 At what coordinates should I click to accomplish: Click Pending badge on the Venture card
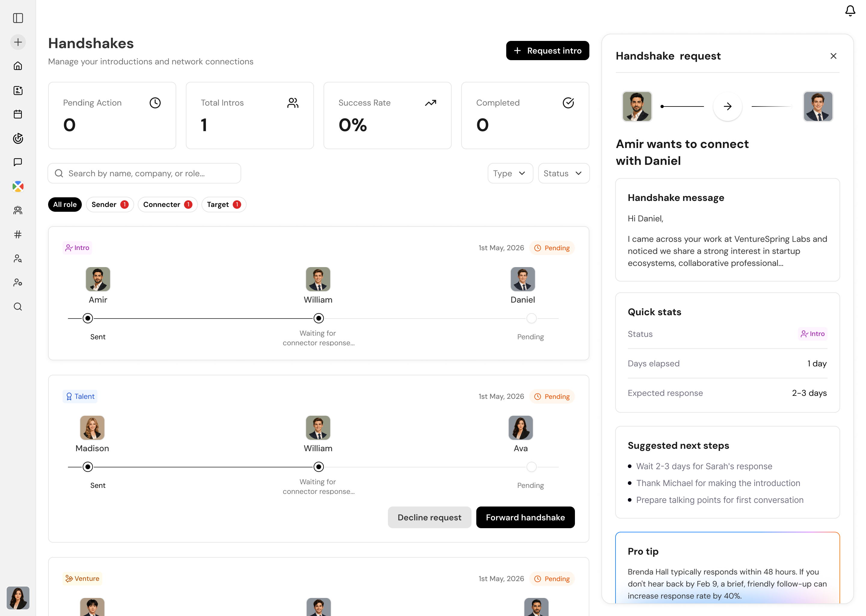pyautogui.click(x=552, y=578)
